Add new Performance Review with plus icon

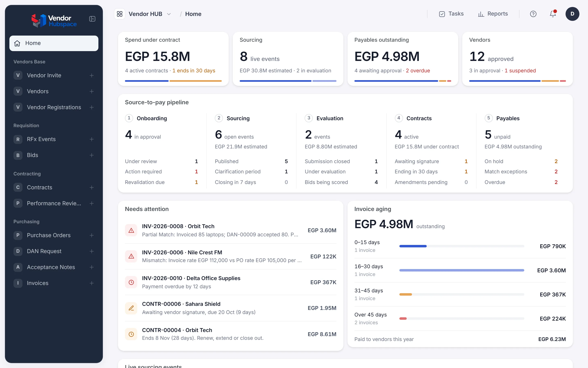[92, 203]
